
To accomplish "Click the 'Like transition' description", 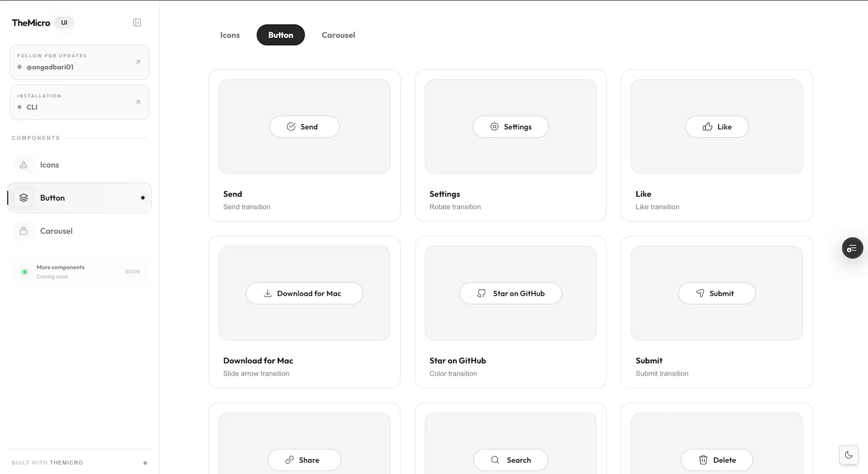I will tap(658, 207).
